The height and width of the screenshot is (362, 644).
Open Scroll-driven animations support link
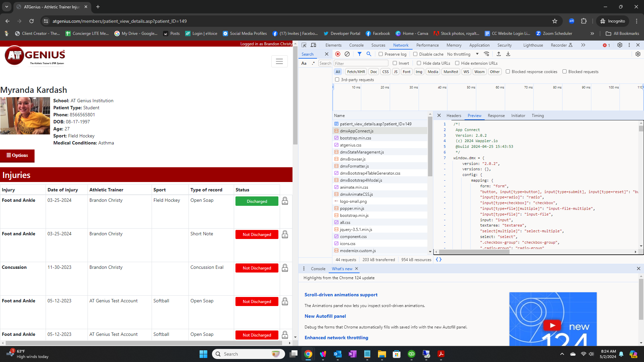(341, 295)
